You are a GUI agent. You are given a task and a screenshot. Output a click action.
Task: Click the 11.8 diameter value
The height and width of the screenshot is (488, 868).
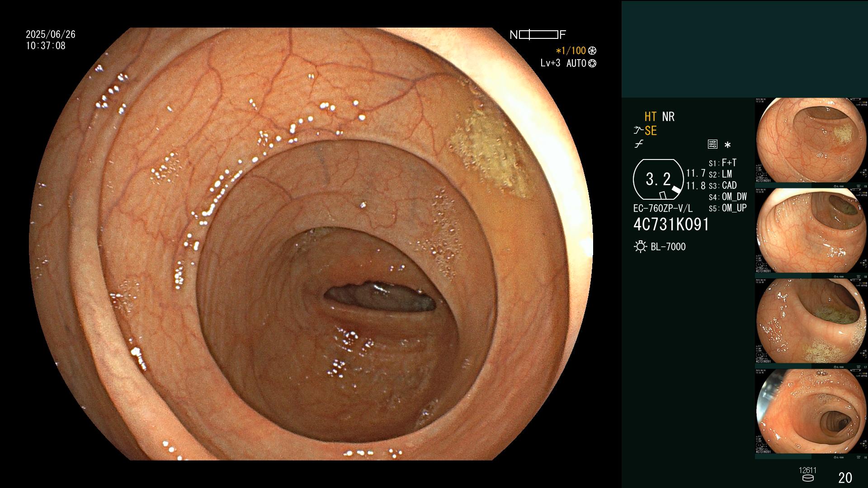(696, 185)
